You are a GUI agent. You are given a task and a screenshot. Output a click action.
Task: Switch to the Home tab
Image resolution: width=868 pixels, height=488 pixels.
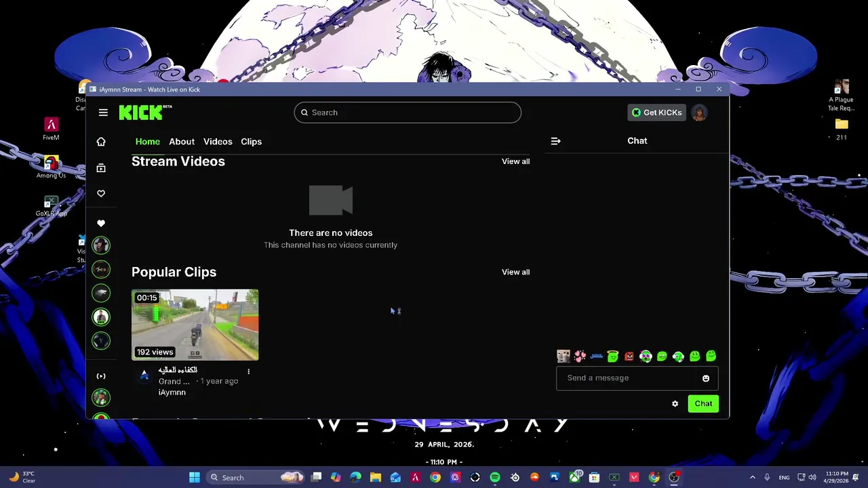click(x=148, y=142)
